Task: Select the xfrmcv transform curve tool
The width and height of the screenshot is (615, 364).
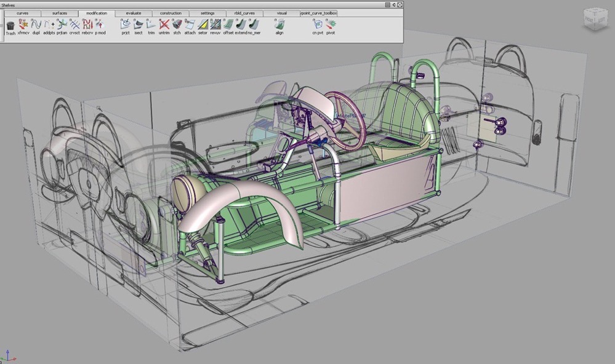Action: [23, 25]
